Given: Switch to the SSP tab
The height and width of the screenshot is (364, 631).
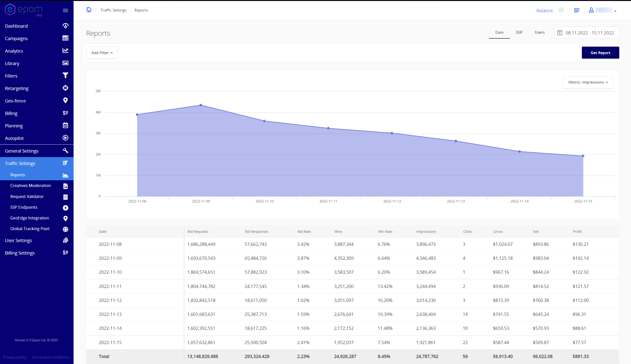Looking at the screenshot, I should point(519,32).
